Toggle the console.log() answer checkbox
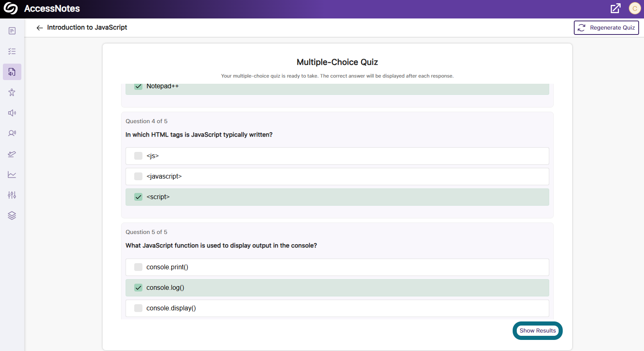The height and width of the screenshot is (351, 644). 138,288
